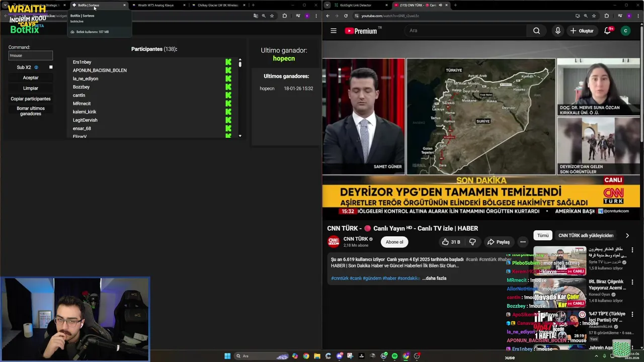Open the YouTube Premium home logo

[361, 31]
